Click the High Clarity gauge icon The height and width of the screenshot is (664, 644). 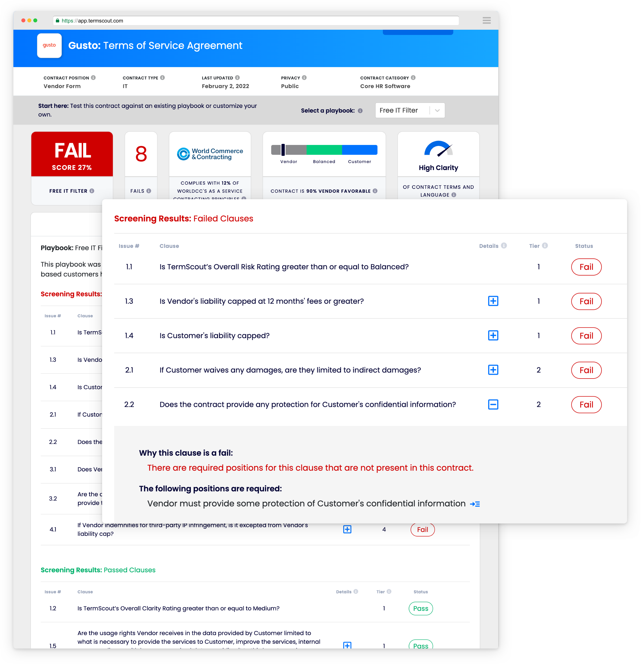(438, 149)
